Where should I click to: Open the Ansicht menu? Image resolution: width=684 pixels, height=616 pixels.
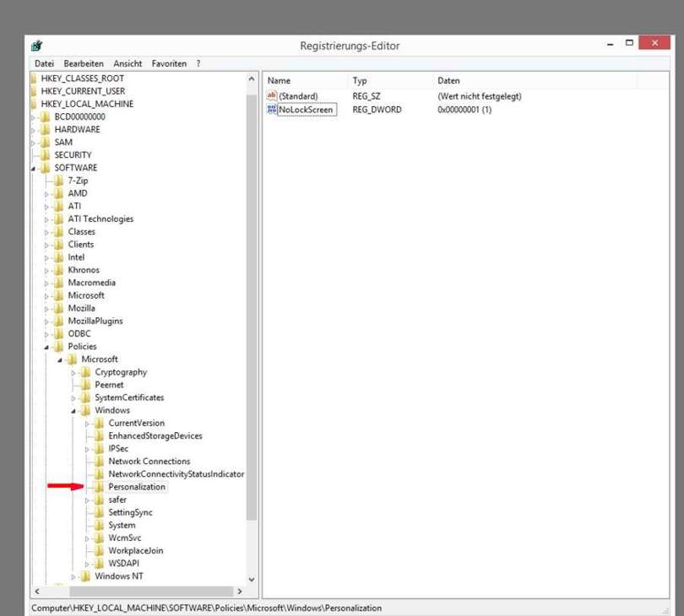pos(128,63)
